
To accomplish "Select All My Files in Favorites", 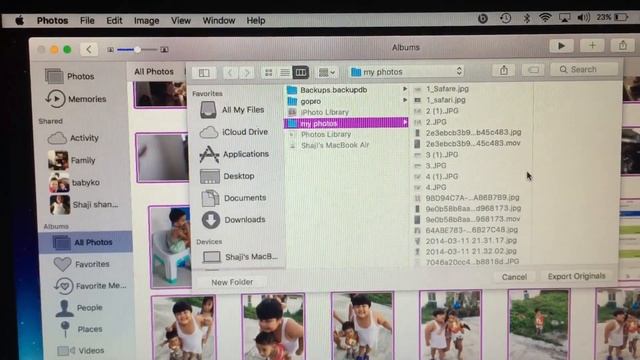I will [232, 110].
